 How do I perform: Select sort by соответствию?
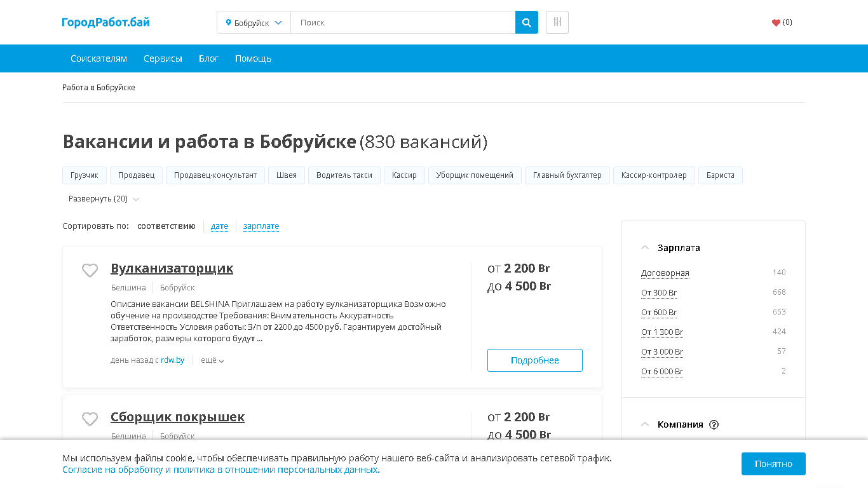(x=166, y=226)
